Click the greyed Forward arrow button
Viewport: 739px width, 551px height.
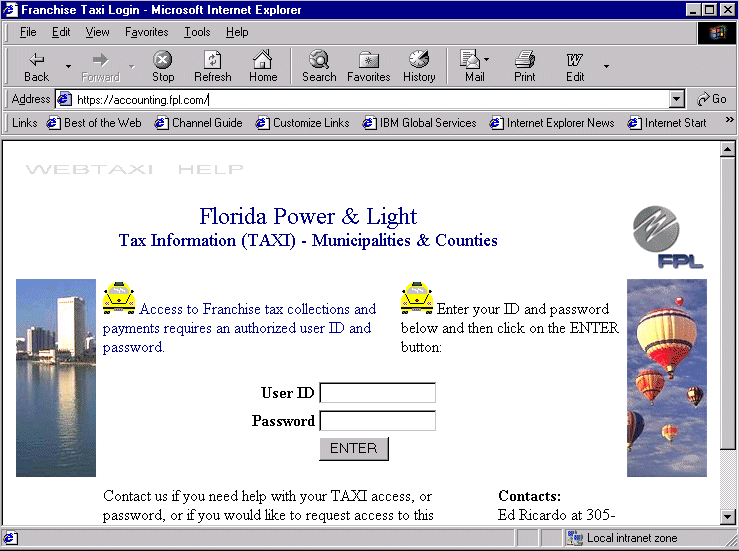point(100,66)
